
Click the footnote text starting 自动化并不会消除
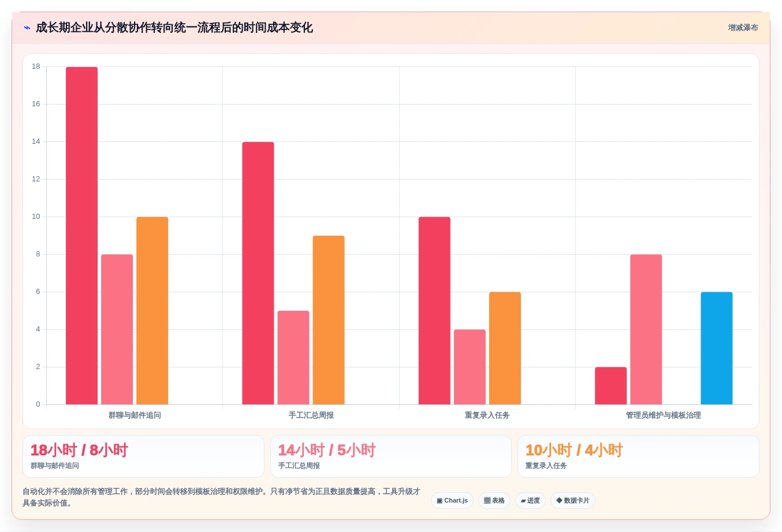pos(222,497)
